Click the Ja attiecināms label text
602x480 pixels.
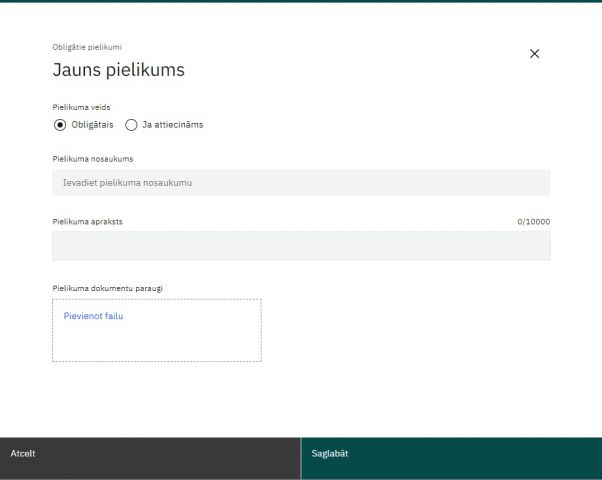[x=172, y=125]
